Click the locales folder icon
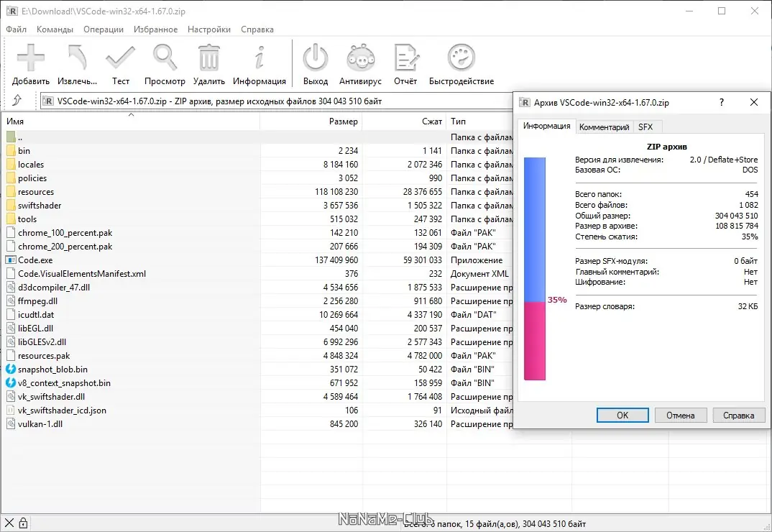Viewport: 772px width, 532px height. pos(12,165)
